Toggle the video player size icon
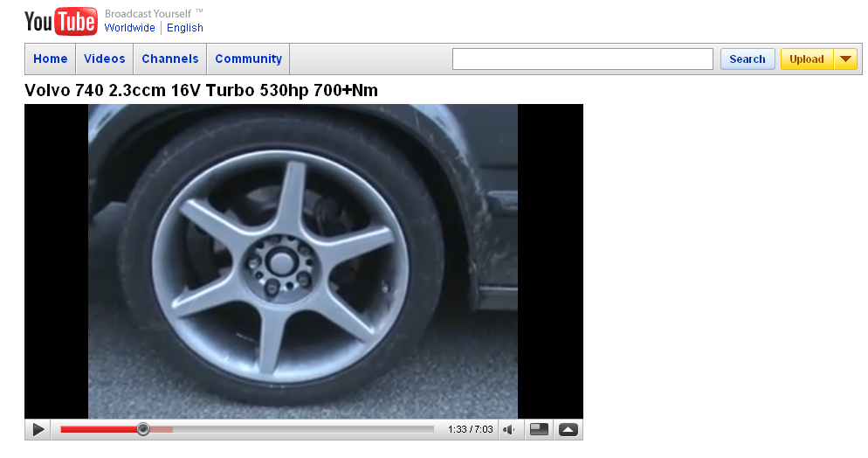Viewport: 868px width, 458px height. 539,430
